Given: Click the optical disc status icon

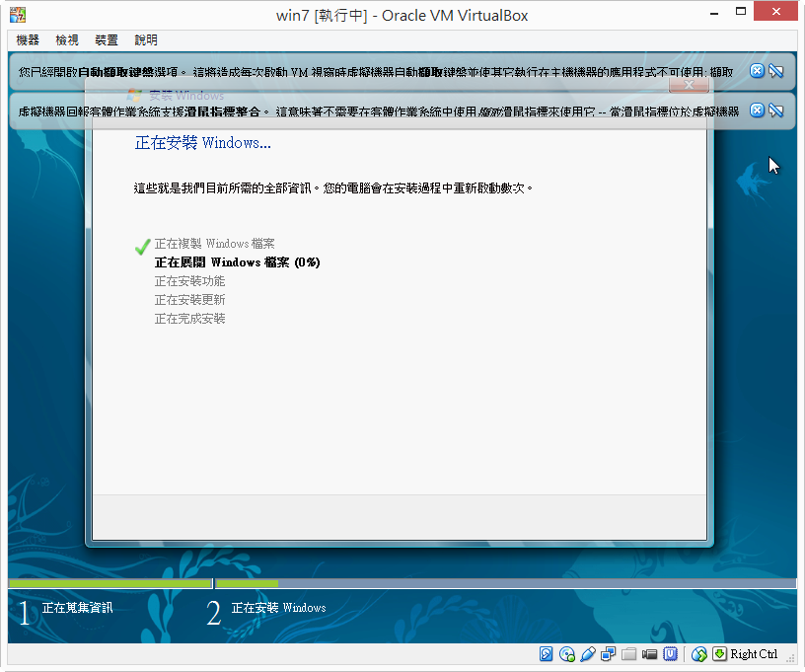Looking at the screenshot, I should tap(567, 653).
